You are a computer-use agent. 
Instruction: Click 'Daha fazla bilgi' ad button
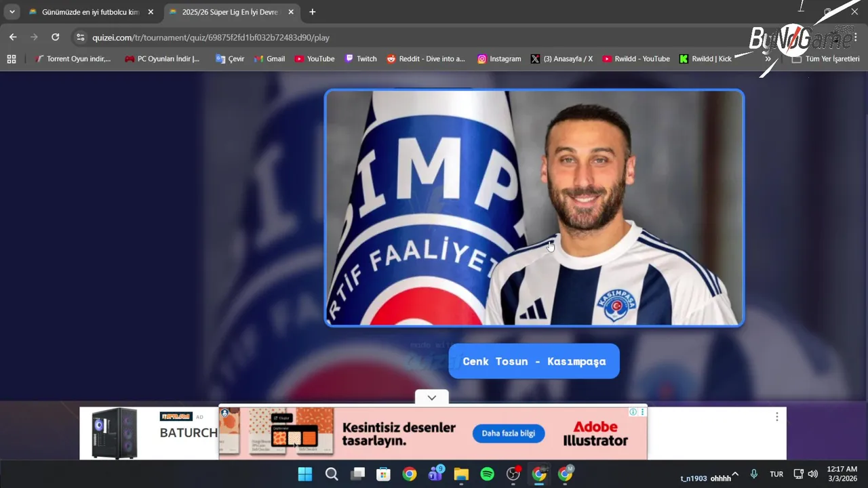coord(509,434)
